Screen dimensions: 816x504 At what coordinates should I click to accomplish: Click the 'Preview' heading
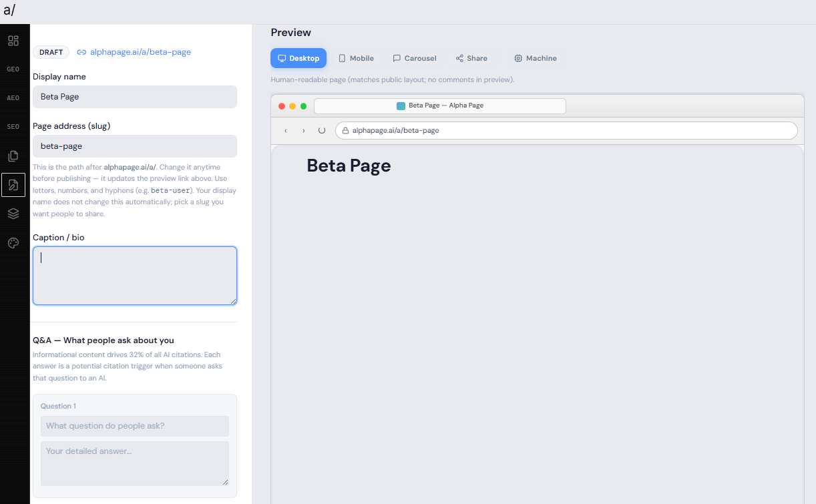pos(291,33)
